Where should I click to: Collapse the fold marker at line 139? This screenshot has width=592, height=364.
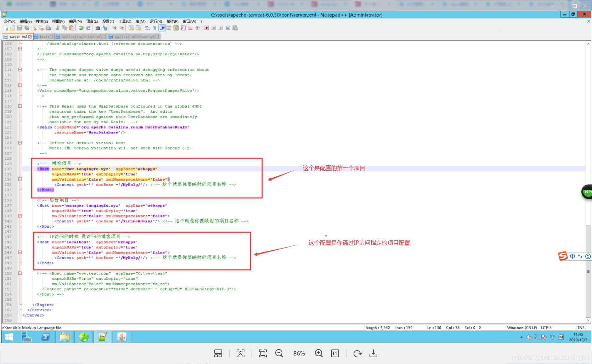click(x=20, y=216)
